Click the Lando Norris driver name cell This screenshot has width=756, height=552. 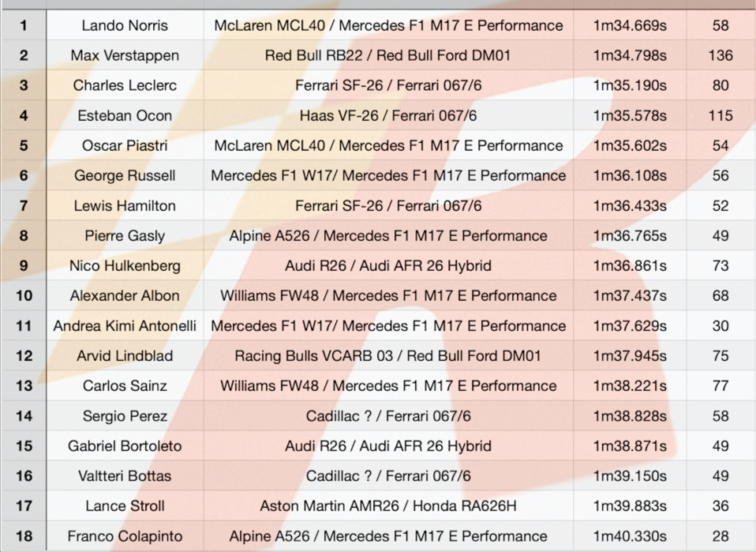(x=125, y=25)
